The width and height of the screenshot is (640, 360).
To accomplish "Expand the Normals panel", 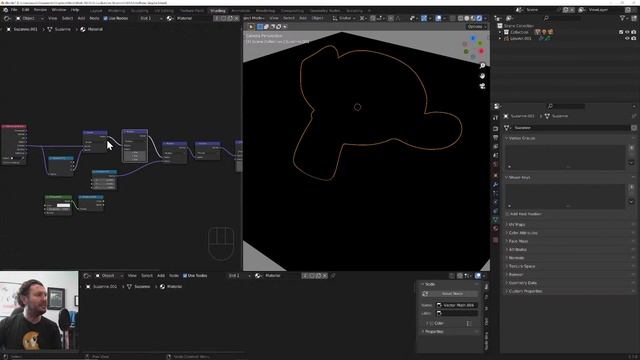I will (x=570, y=258).
